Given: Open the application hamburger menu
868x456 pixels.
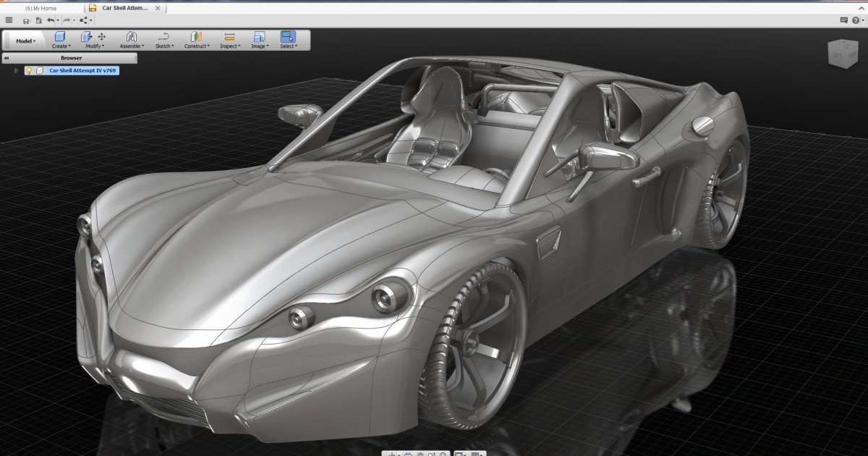Looking at the screenshot, I should pos(9,20).
